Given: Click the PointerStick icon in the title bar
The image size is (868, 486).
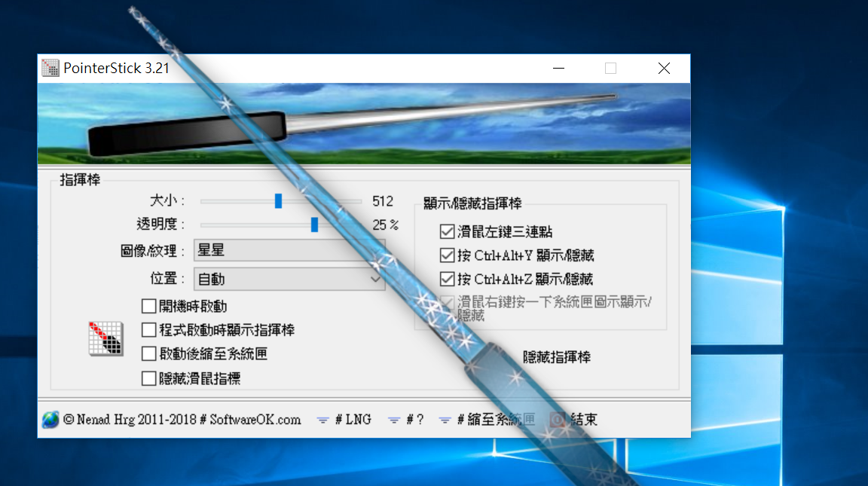Looking at the screenshot, I should (x=50, y=68).
